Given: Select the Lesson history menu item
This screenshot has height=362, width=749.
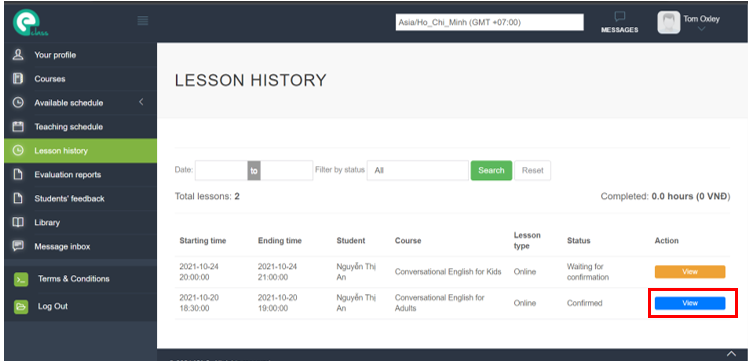Looking at the screenshot, I should click(x=80, y=150).
